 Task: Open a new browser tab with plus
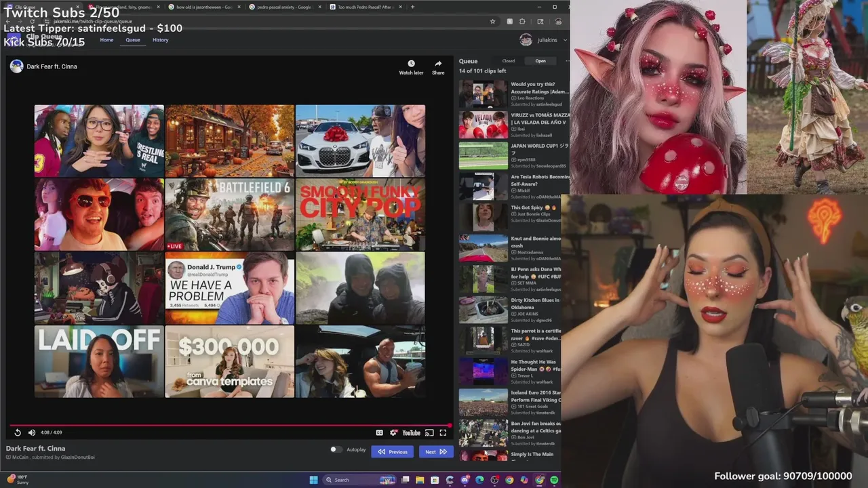click(x=412, y=7)
